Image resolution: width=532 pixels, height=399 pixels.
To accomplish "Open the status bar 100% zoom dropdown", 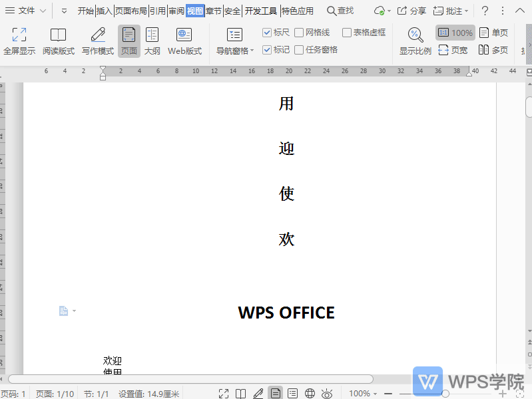I will [x=375, y=394].
